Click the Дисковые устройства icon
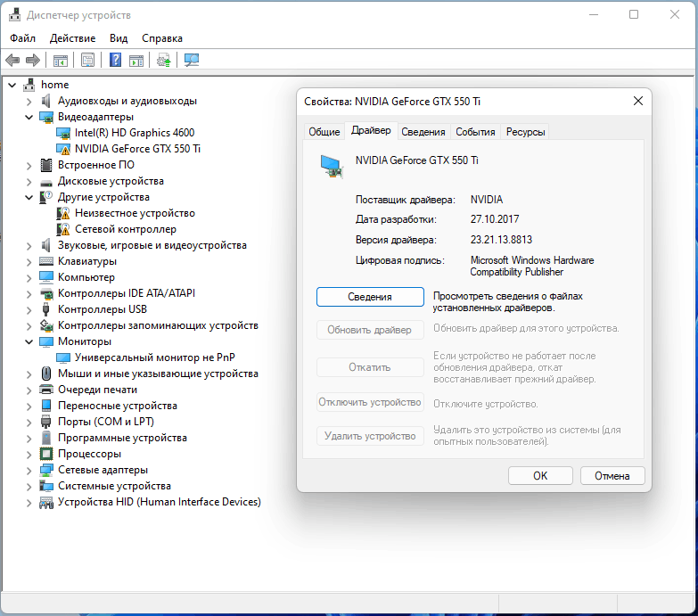 pos(46,183)
